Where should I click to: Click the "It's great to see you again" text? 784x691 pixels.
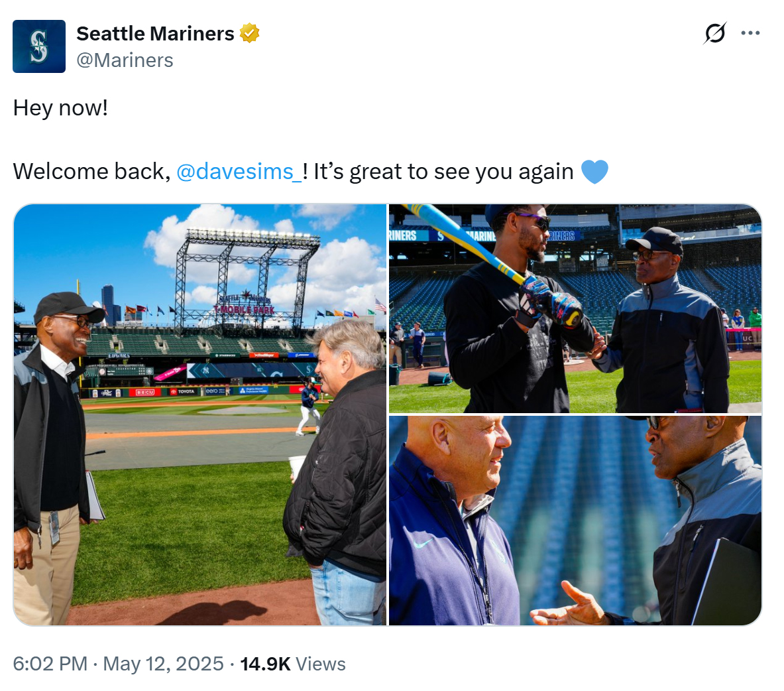443,172
